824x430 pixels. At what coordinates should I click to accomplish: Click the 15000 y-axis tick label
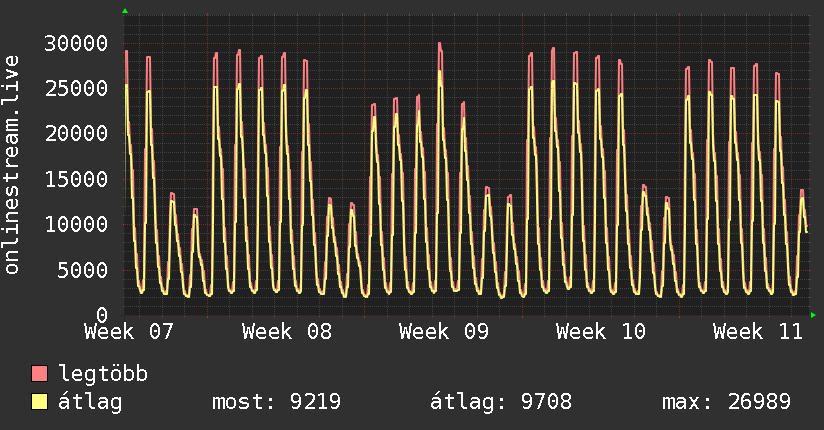coord(76,180)
